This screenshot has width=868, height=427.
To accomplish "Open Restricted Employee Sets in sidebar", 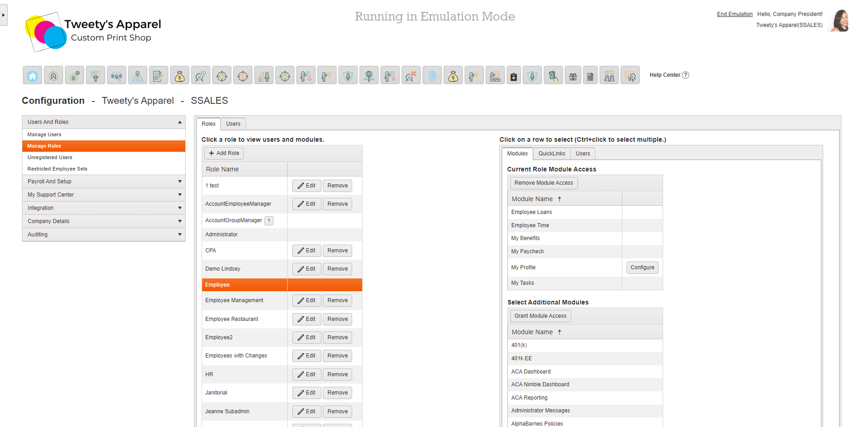I will tap(104, 169).
